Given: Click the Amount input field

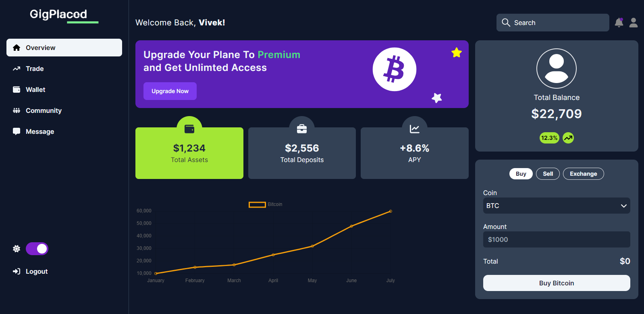Looking at the screenshot, I should [x=557, y=239].
